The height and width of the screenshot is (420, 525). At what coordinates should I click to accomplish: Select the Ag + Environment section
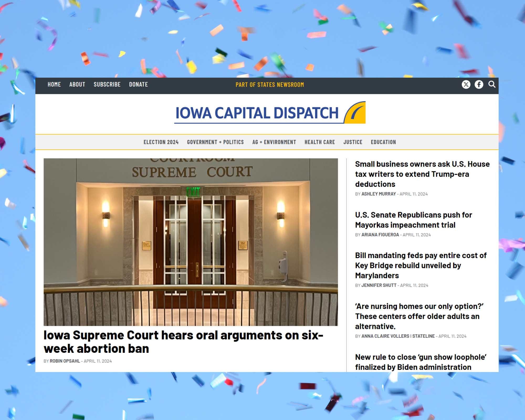[274, 142]
